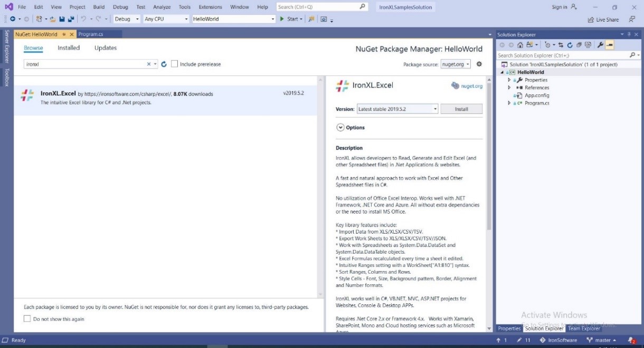Image resolution: width=644 pixels, height=348 pixels.
Task: Enable the Include prerelease checkbox
Action: pos(174,63)
